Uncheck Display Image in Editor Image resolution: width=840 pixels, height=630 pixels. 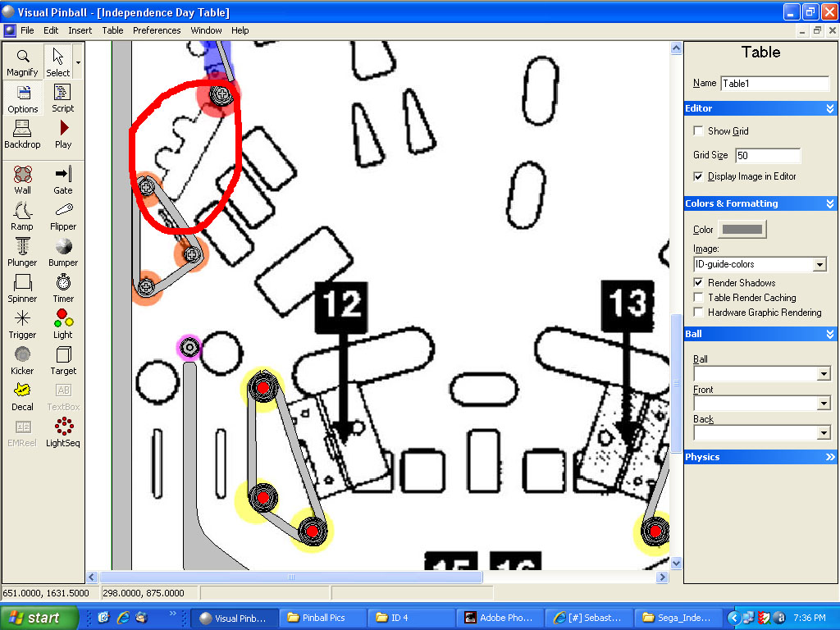698,176
